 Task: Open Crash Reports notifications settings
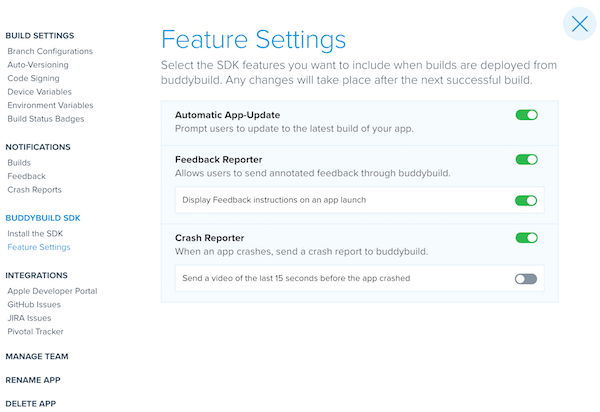34,190
